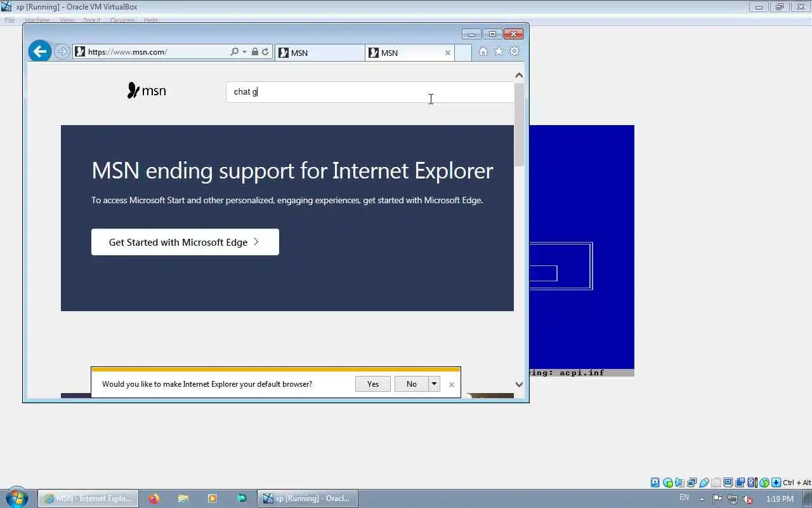This screenshot has height=508, width=812.
Task: Open Favorites star icon
Action: pyautogui.click(x=499, y=51)
